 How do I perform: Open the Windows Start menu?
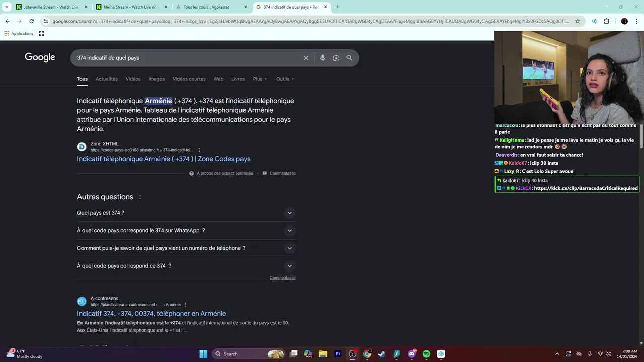203,354
